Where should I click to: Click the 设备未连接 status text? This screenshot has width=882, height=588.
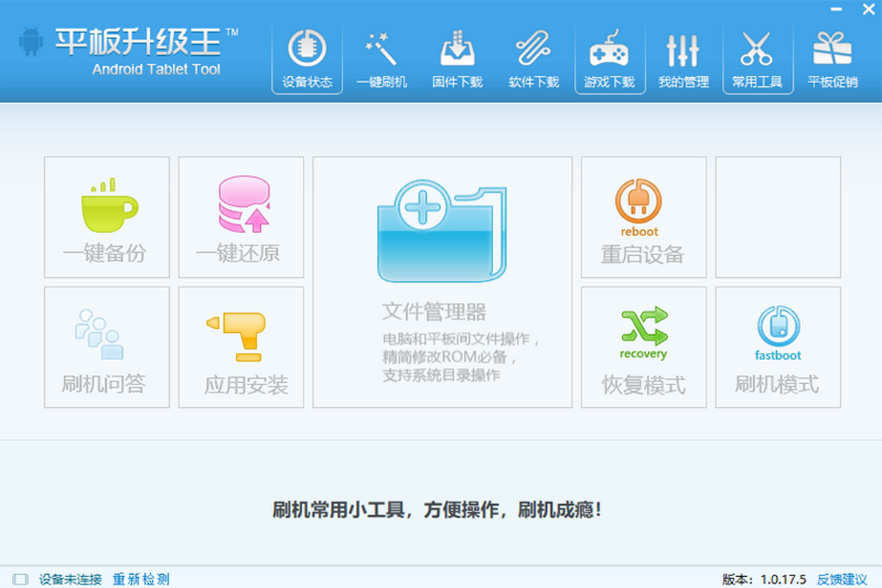pyautogui.click(x=71, y=579)
